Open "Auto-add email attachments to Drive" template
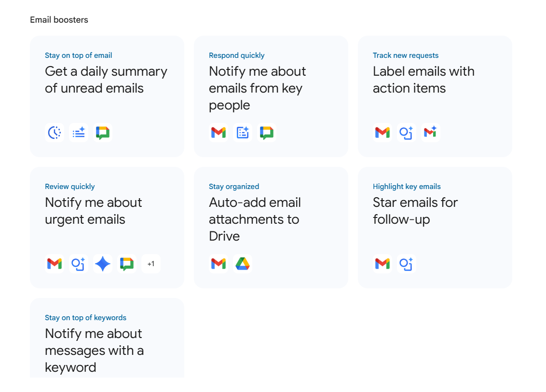Screen dimensions: 546x392 (254, 219)
